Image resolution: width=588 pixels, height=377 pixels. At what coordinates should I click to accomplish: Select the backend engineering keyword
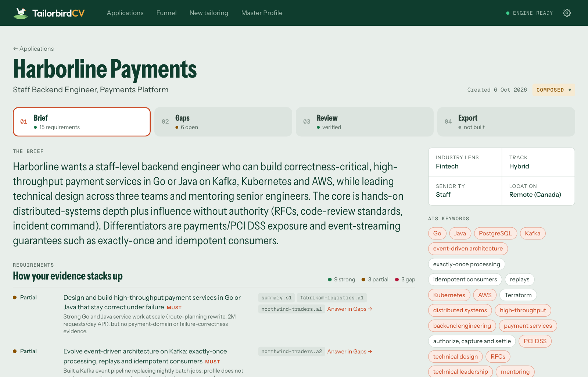tap(462, 326)
